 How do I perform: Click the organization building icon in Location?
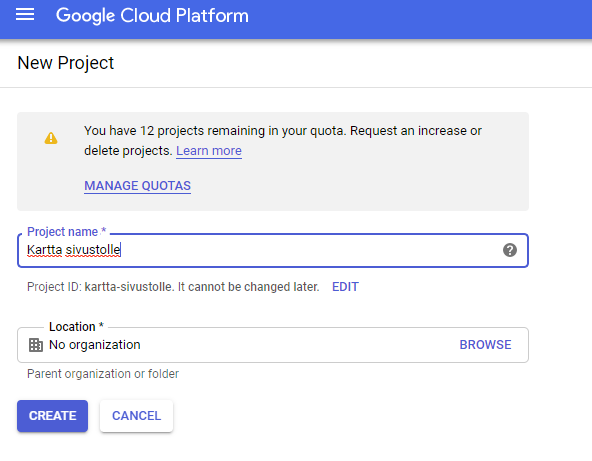coord(36,345)
